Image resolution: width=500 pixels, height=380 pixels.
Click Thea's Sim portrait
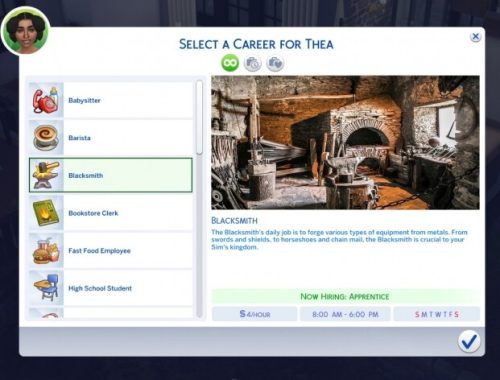click(x=26, y=31)
